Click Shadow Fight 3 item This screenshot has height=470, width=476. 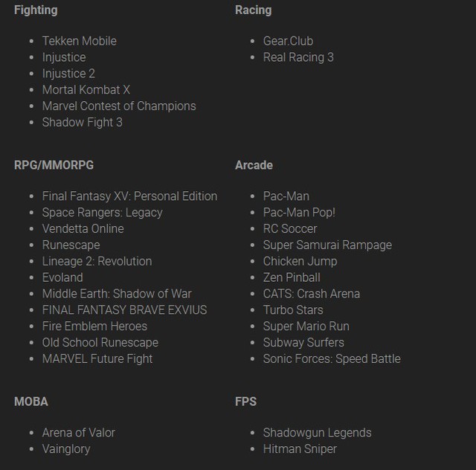pos(83,123)
